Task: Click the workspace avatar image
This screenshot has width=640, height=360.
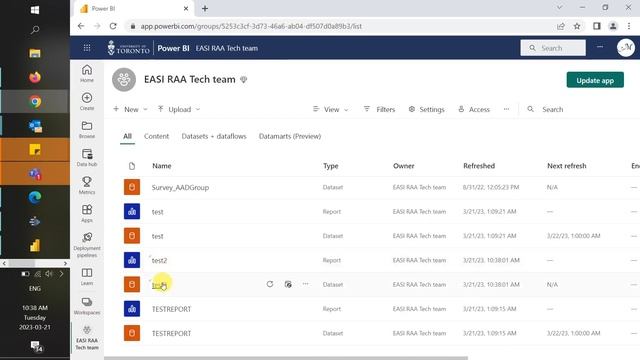Action: [124, 79]
